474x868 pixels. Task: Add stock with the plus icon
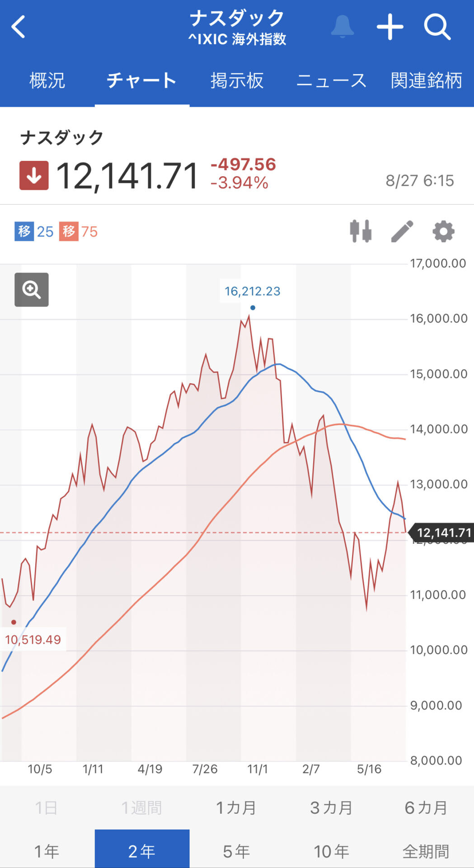coord(390,27)
